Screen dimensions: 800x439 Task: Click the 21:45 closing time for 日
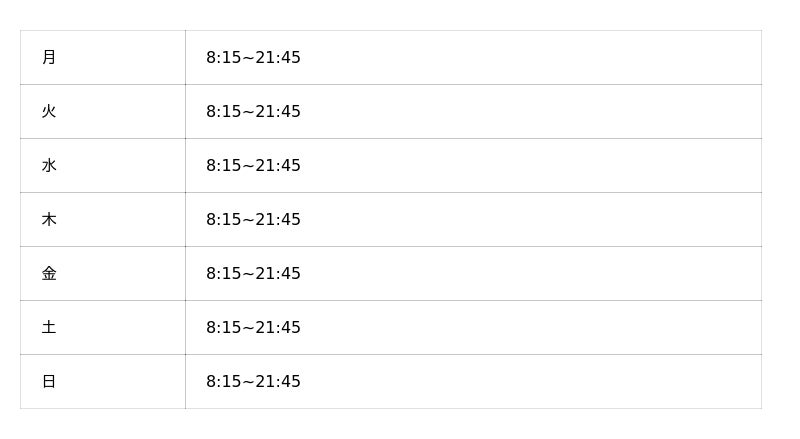coord(278,382)
